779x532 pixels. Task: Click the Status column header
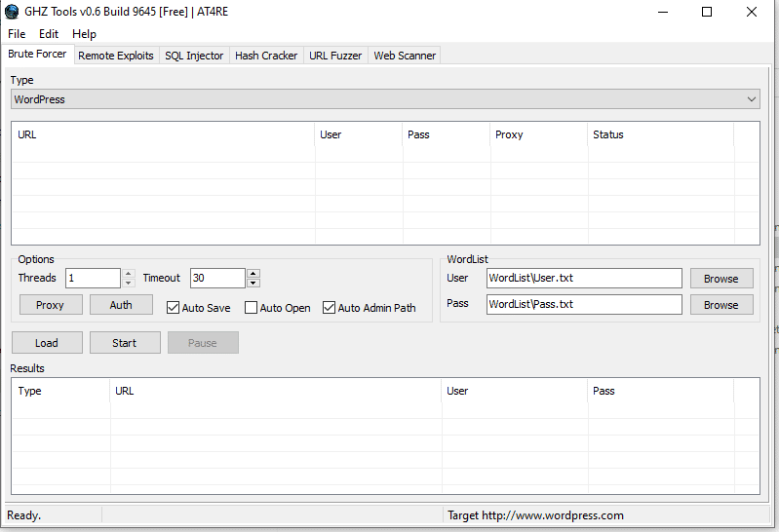coord(660,134)
